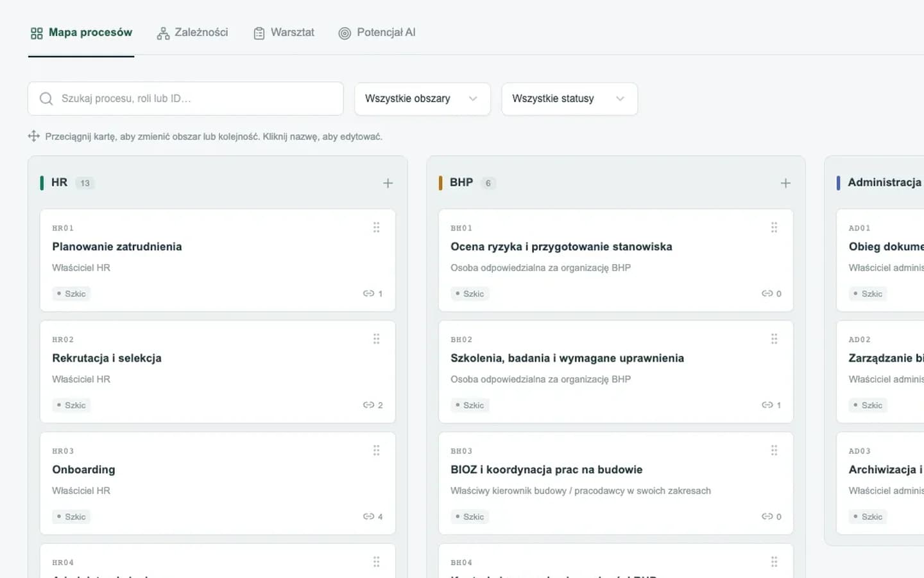The height and width of the screenshot is (578, 924).
Task: Edit BIOZ i koordynacja prac na budowie name
Action: coord(547,469)
